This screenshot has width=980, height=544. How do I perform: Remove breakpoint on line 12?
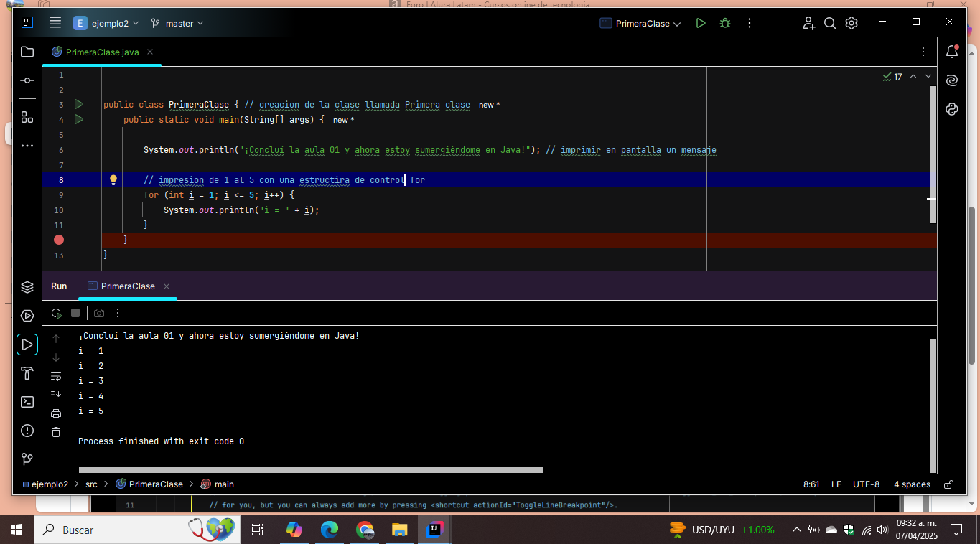coord(59,240)
